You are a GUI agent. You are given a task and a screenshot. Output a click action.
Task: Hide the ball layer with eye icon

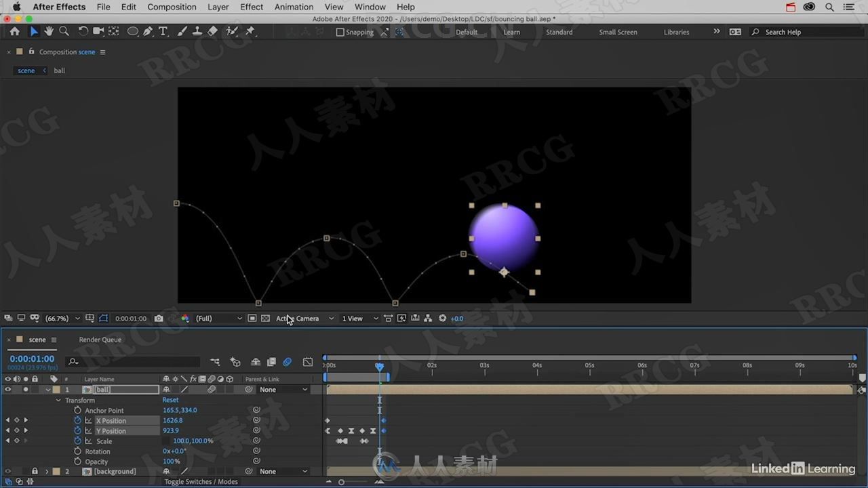click(8, 390)
